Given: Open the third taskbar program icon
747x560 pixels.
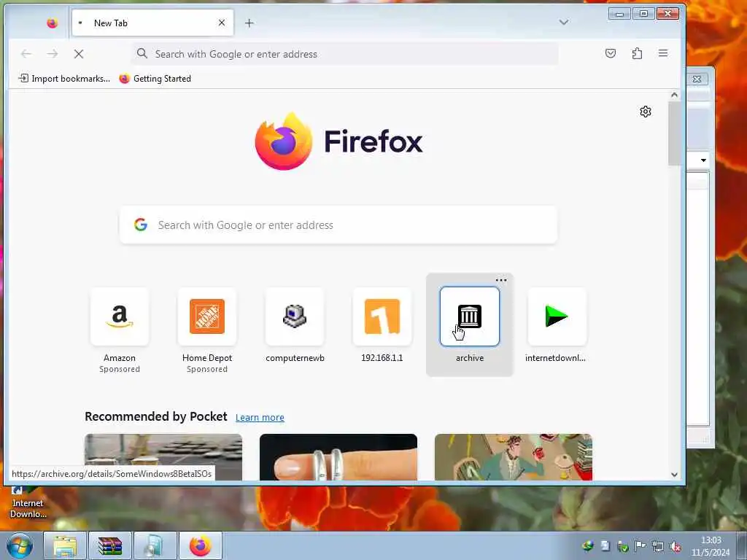Looking at the screenshot, I should tap(155, 545).
